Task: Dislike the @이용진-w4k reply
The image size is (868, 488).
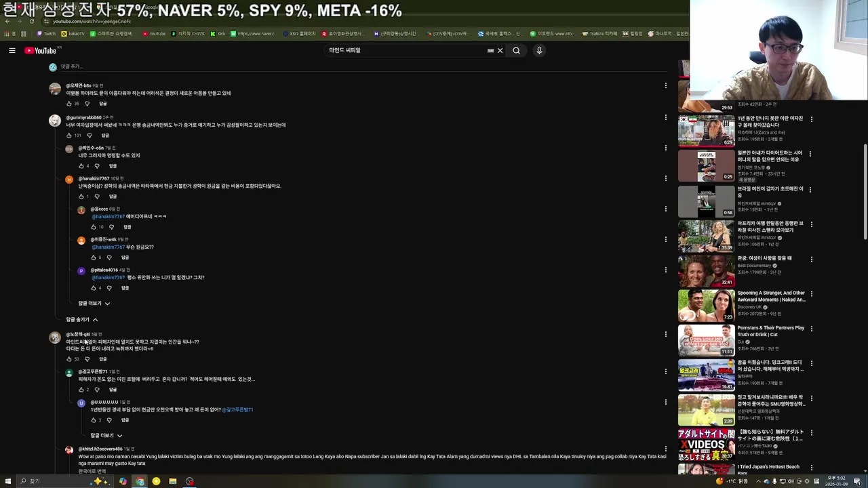Action: [109, 258]
